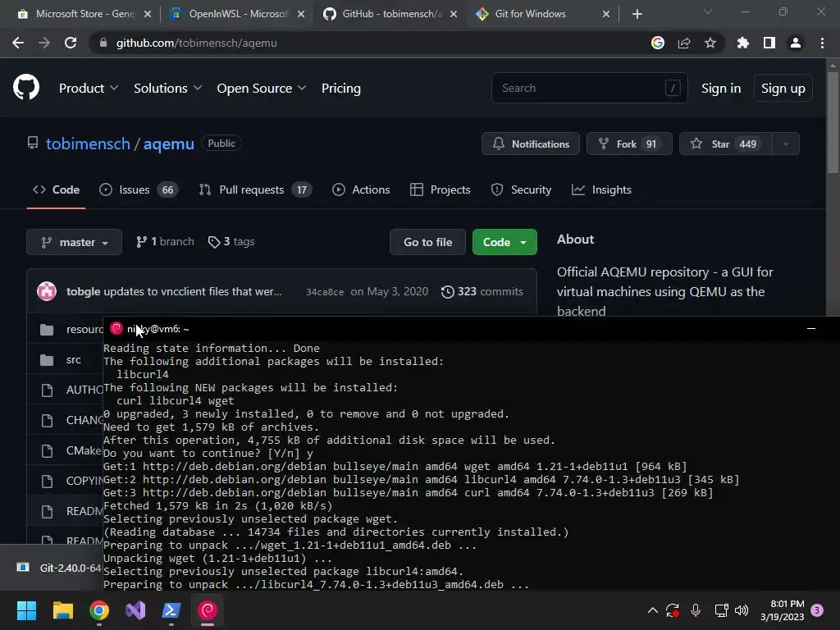Minimize the Debian terminal window
Screen dimensions: 840x630
click(x=811, y=328)
